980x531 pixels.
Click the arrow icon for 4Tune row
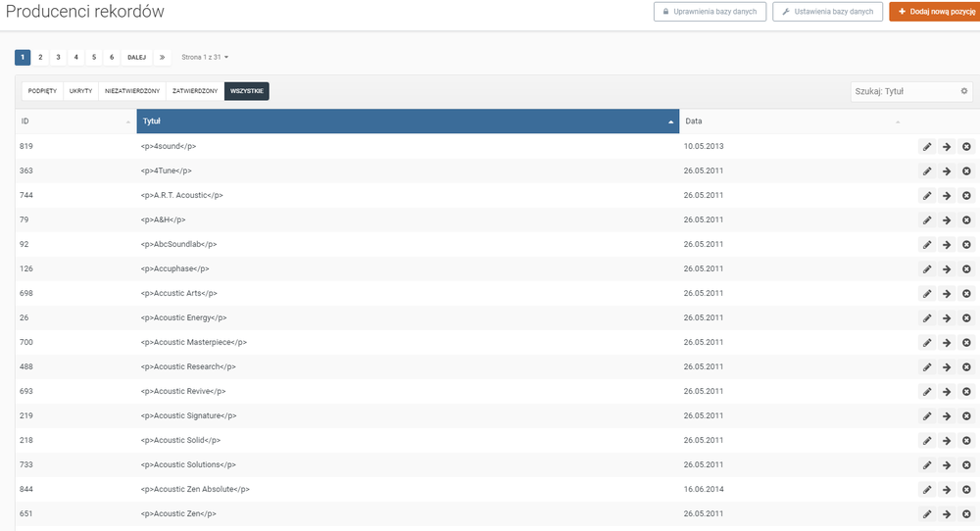click(947, 170)
